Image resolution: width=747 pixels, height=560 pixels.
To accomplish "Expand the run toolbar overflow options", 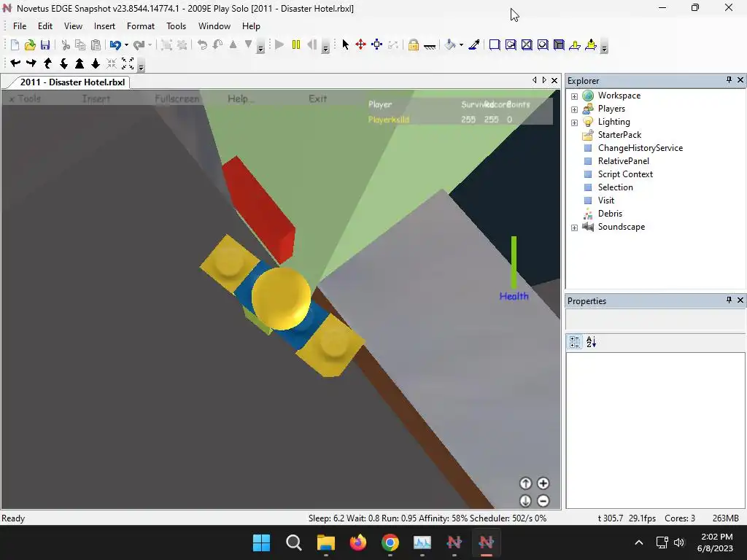I will [325, 47].
